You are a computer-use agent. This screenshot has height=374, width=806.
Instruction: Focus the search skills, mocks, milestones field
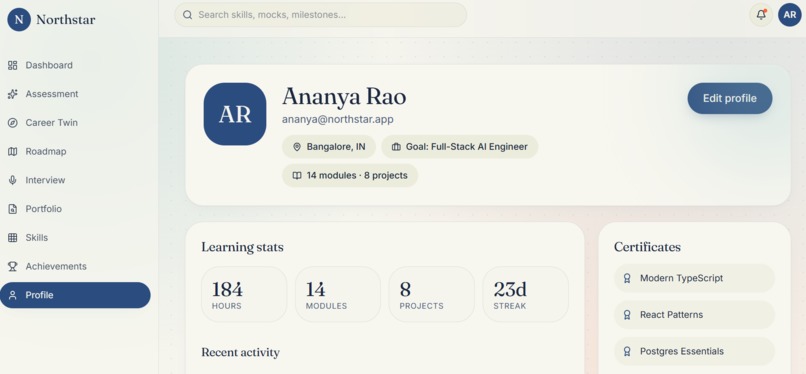321,15
